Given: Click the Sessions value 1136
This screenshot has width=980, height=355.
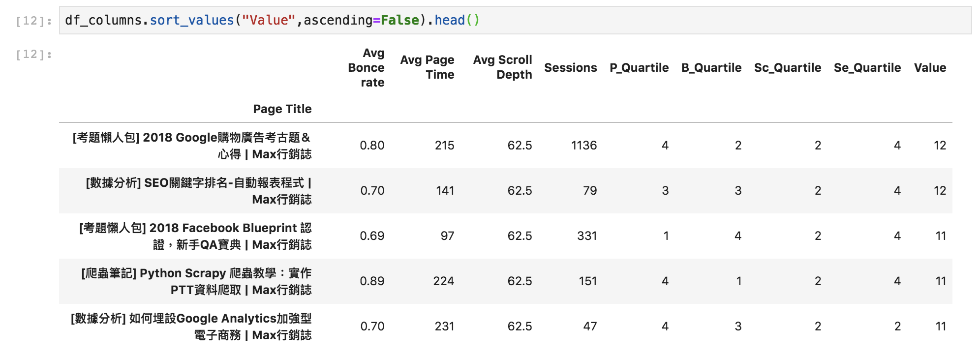Looking at the screenshot, I should tap(584, 146).
